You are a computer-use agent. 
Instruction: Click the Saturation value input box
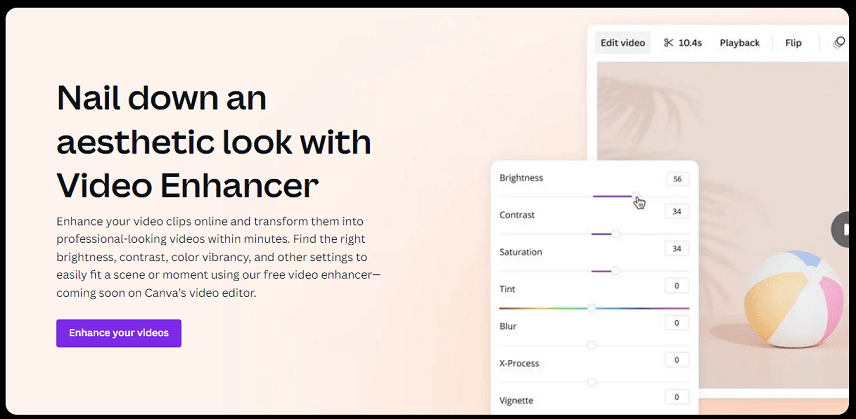(677, 249)
